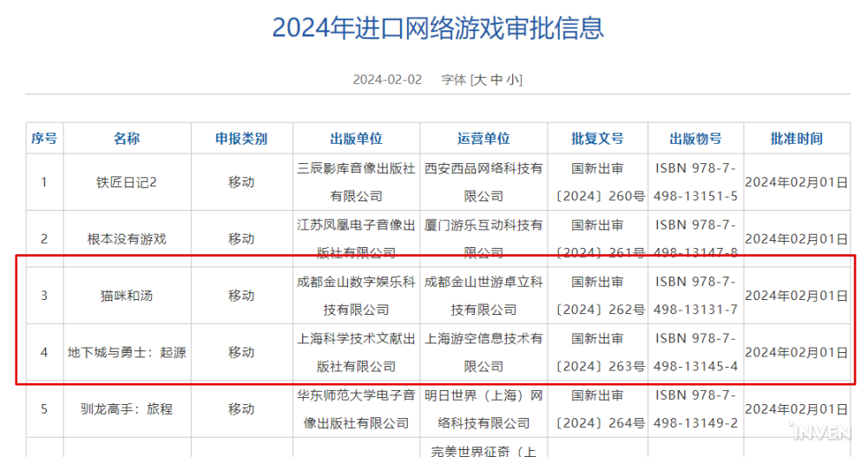
Task: Click serial number 3 cell
Action: tap(44, 296)
